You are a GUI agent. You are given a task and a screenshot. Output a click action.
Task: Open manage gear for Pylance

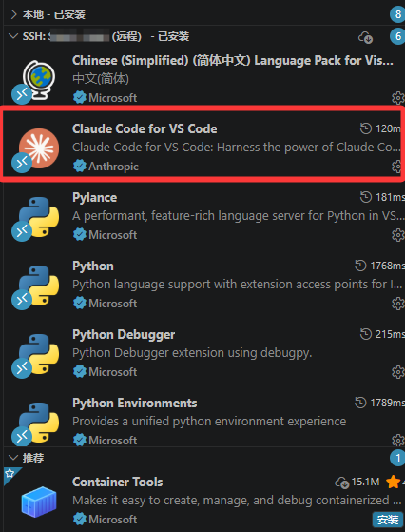pyautogui.click(x=398, y=235)
